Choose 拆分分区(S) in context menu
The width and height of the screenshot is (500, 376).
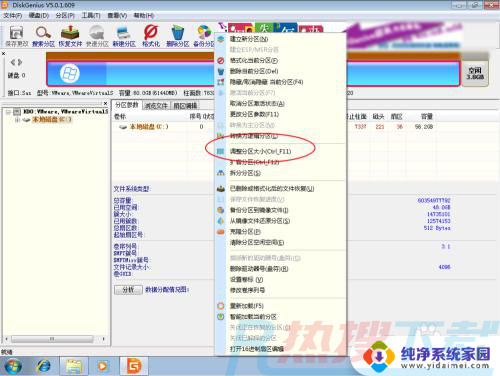[245, 173]
